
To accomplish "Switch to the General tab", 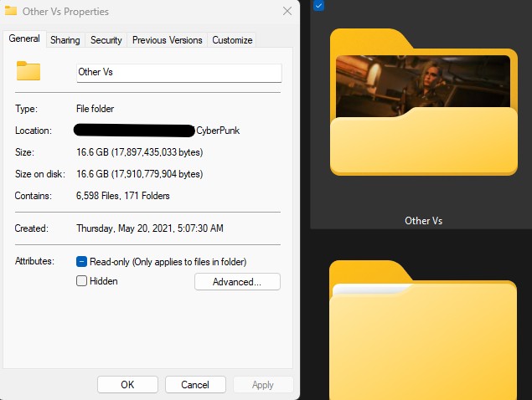I will (24, 39).
